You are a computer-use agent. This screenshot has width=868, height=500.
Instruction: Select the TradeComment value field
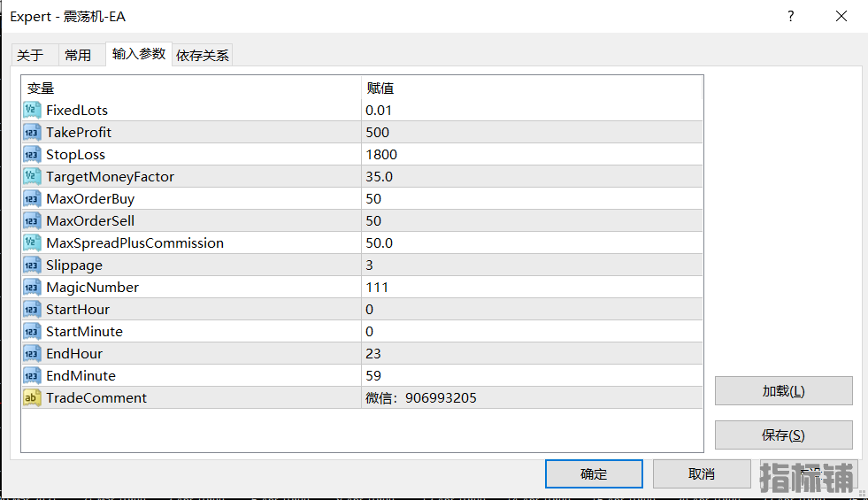click(x=531, y=397)
